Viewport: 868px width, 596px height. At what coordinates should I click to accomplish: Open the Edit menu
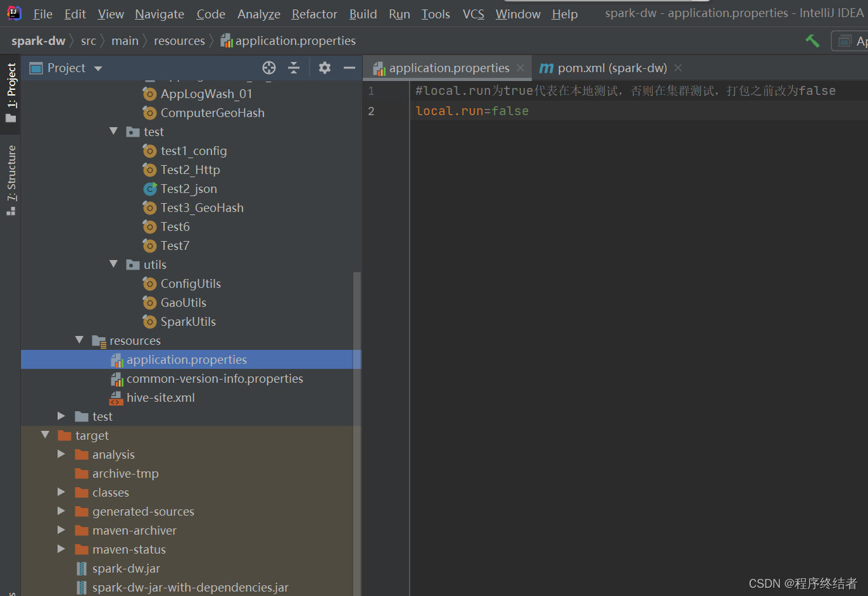[x=75, y=14]
